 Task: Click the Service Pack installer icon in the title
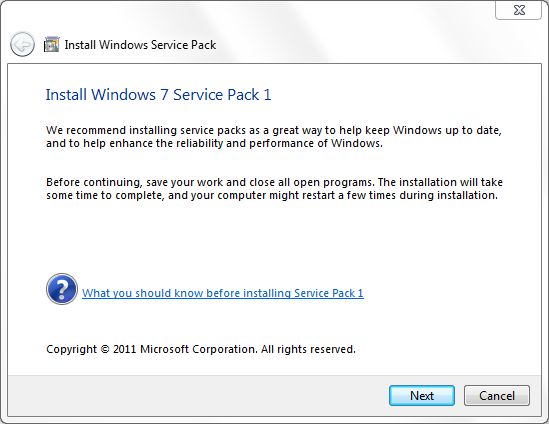coord(51,44)
